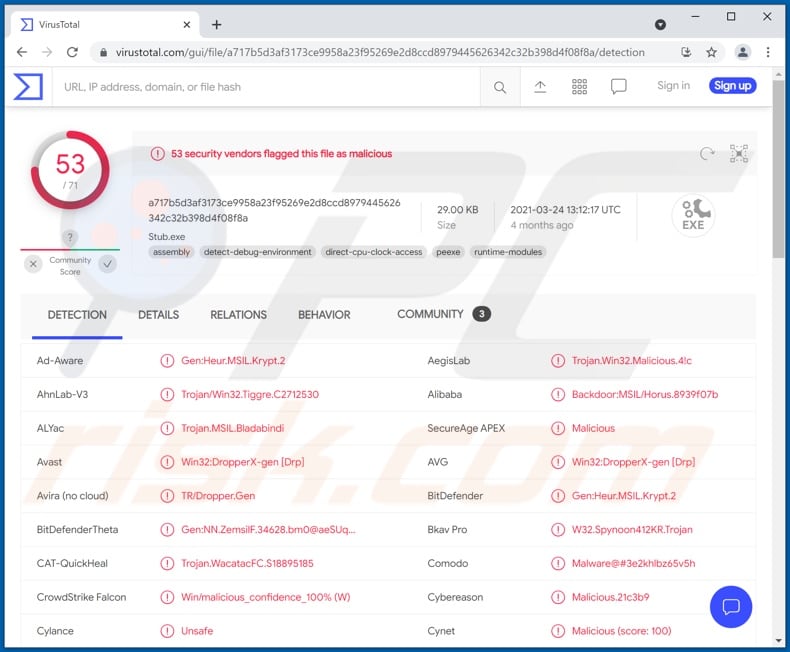Open the Chrome three-dot menu

pyautogui.click(x=768, y=52)
